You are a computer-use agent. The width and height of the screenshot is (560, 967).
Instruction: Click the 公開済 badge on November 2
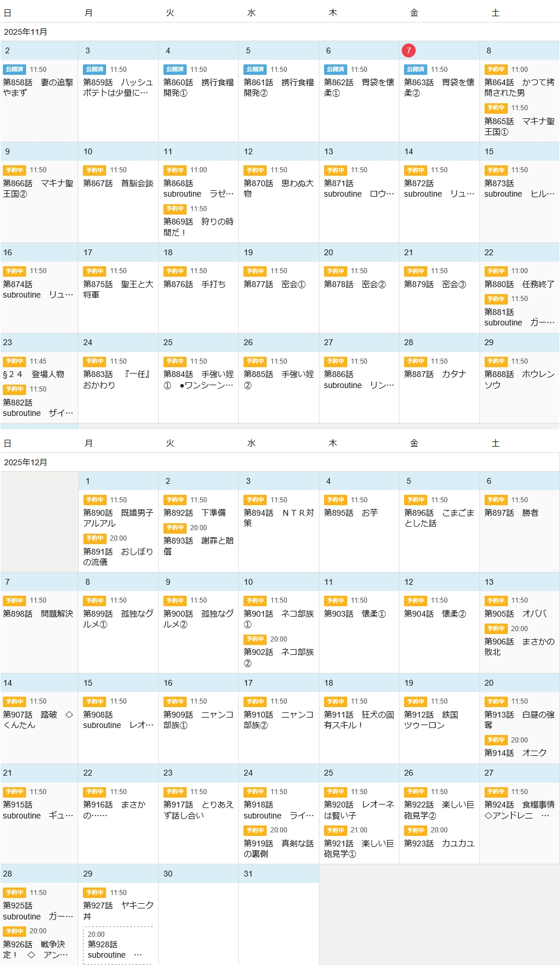point(14,70)
